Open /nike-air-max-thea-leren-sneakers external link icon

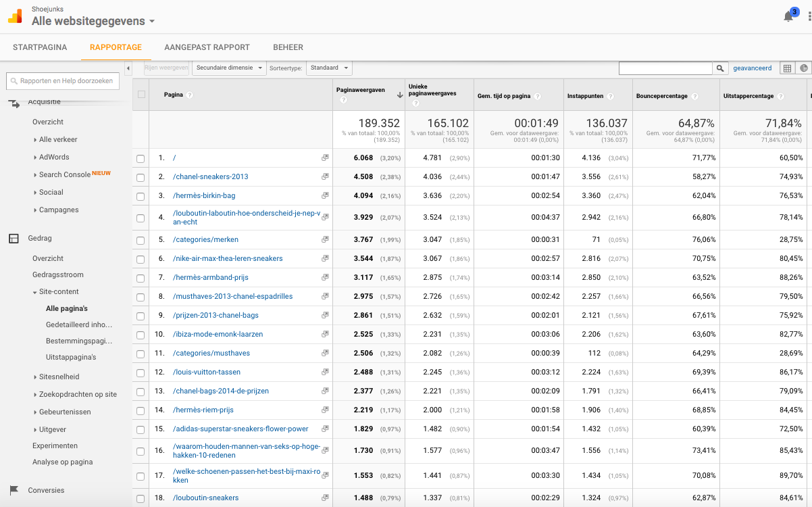coord(325,258)
